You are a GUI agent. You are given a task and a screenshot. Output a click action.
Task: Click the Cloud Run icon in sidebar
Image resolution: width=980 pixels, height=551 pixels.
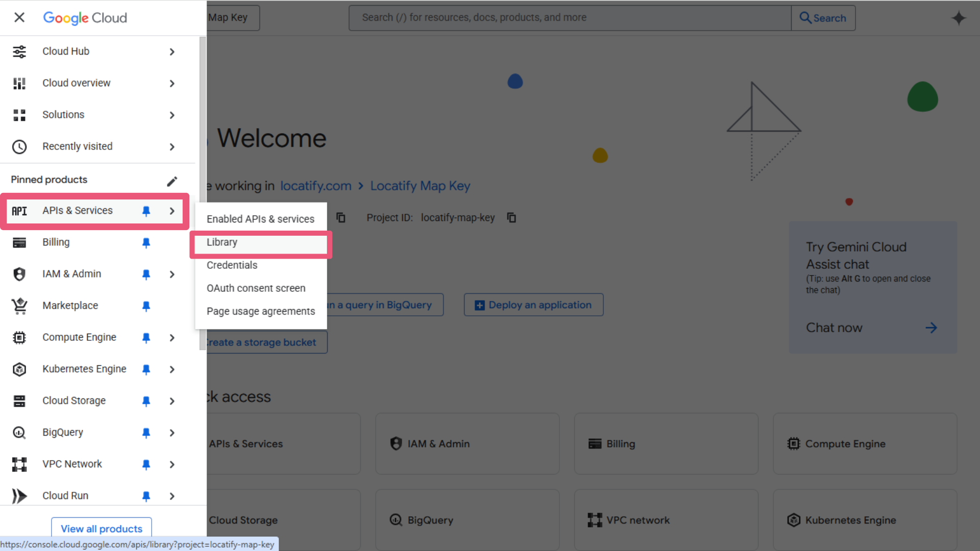click(x=19, y=496)
